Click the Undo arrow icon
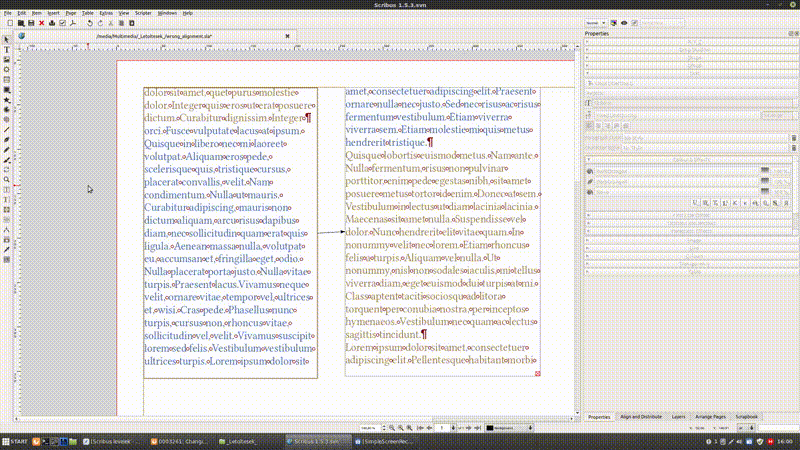The image size is (800, 450). 89,22
